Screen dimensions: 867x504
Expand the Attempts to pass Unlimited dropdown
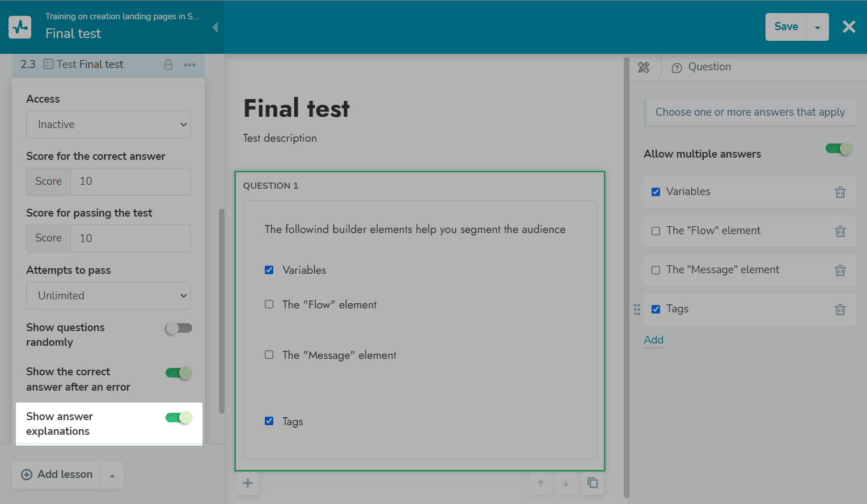click(x=108, y=296)
